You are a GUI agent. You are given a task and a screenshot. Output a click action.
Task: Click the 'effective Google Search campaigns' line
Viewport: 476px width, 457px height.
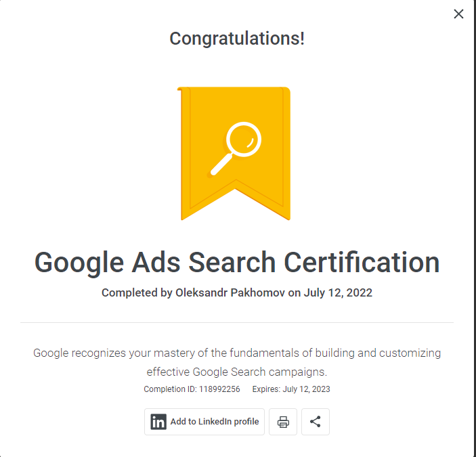(x=237, y=372)
